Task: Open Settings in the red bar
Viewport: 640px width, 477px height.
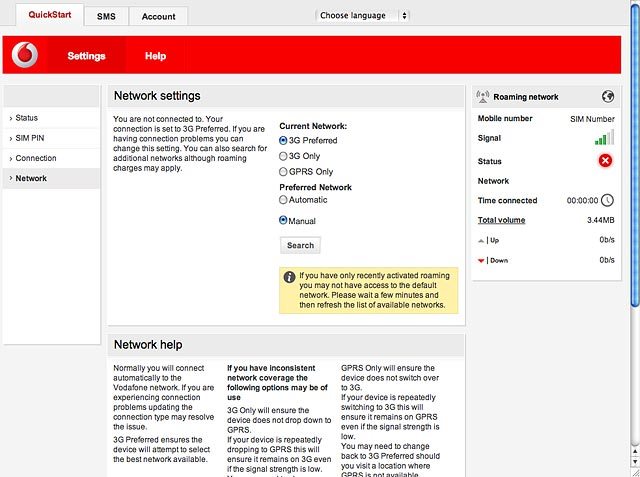Action: coord(87,55)
